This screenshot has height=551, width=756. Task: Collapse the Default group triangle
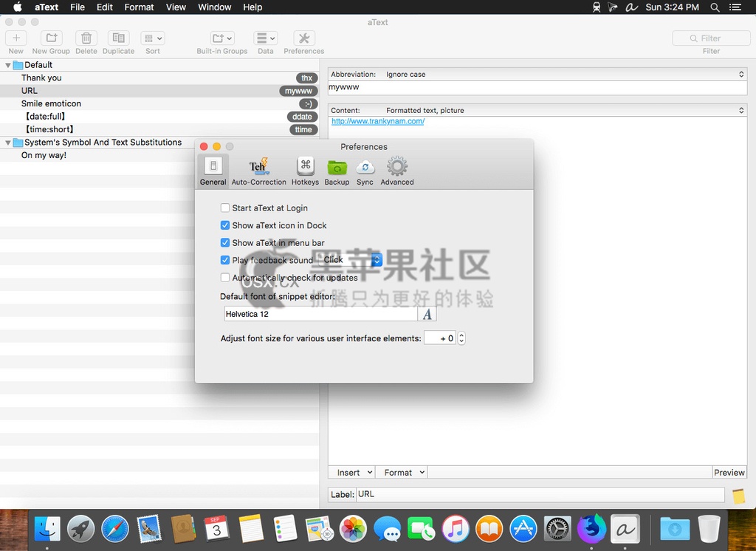pyautogui.click(x=7, y=65)
